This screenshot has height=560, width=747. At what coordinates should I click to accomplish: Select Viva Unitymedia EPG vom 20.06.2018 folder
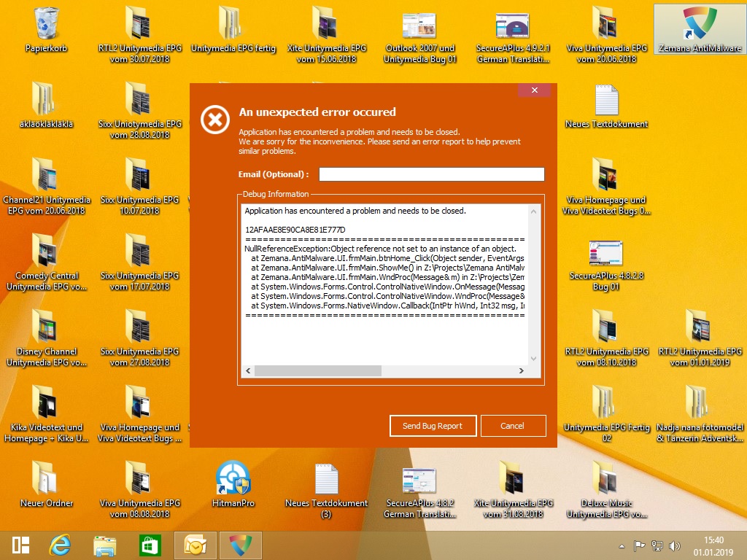606,34
